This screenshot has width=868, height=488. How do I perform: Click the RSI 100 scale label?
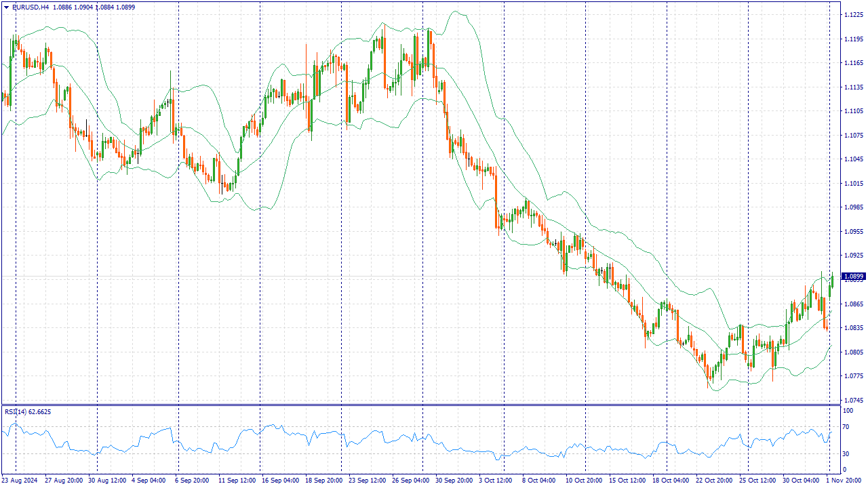pyautogui.click(x=848, y=411)
